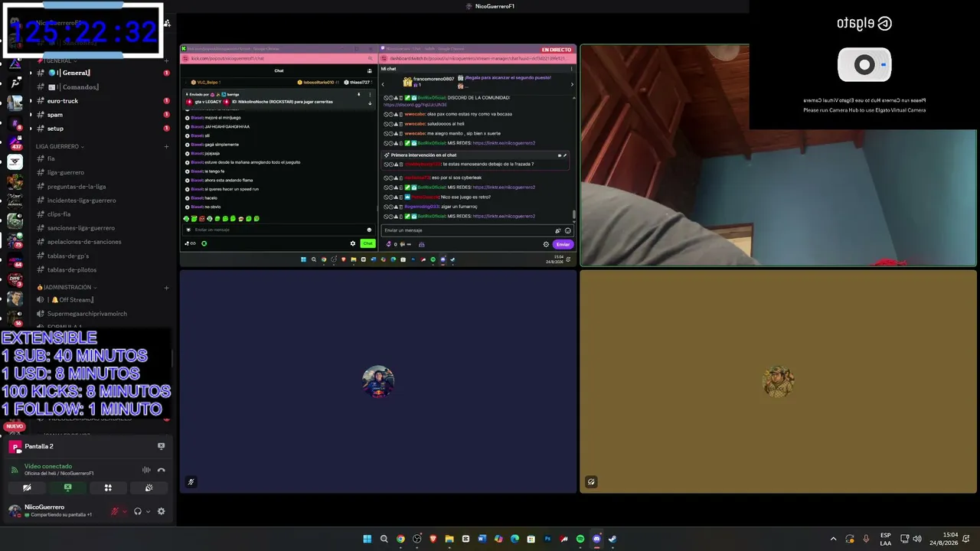
Task: Open the NiicoGuerrero user avatar menu
Action: 15,510
